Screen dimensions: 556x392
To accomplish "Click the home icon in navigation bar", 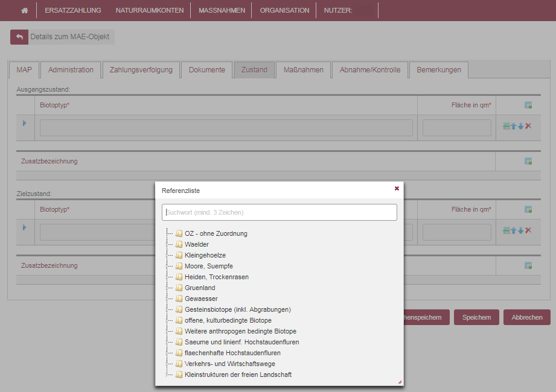I will coord(25,10).
